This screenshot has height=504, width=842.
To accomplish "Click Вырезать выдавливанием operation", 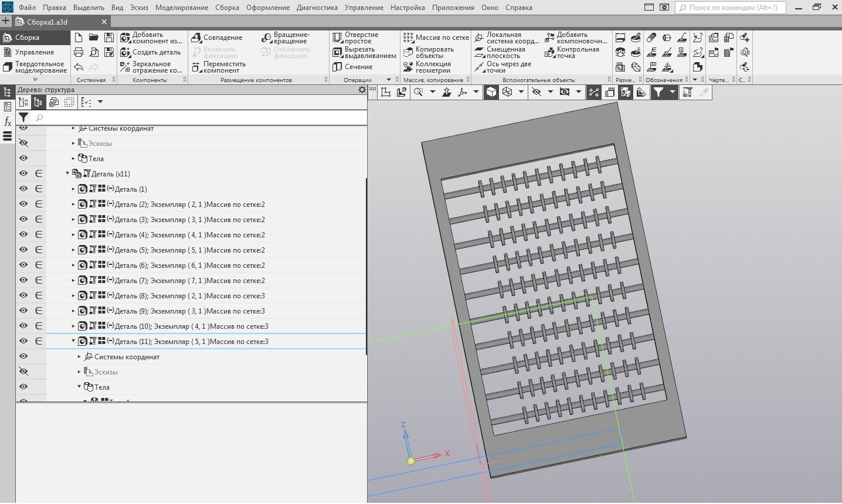I will 365,52.
